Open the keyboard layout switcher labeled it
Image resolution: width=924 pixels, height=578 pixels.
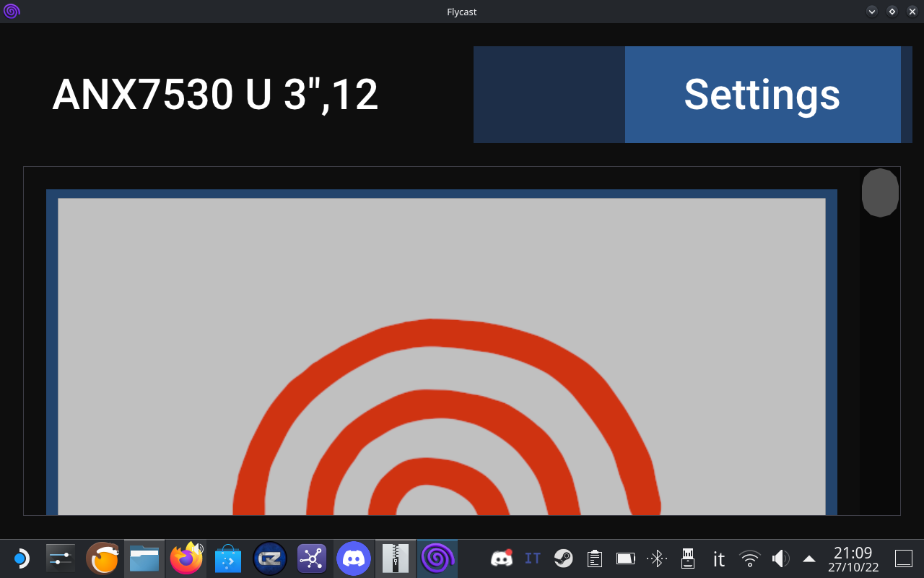coord(718,558)
